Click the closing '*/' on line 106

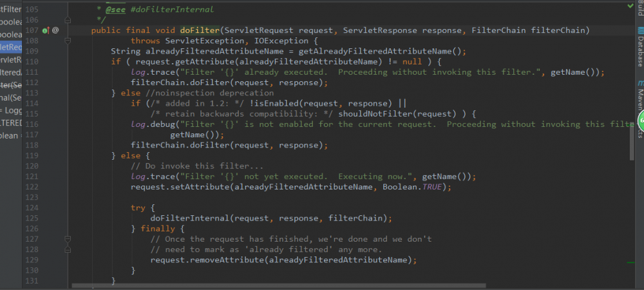(101, 20)
